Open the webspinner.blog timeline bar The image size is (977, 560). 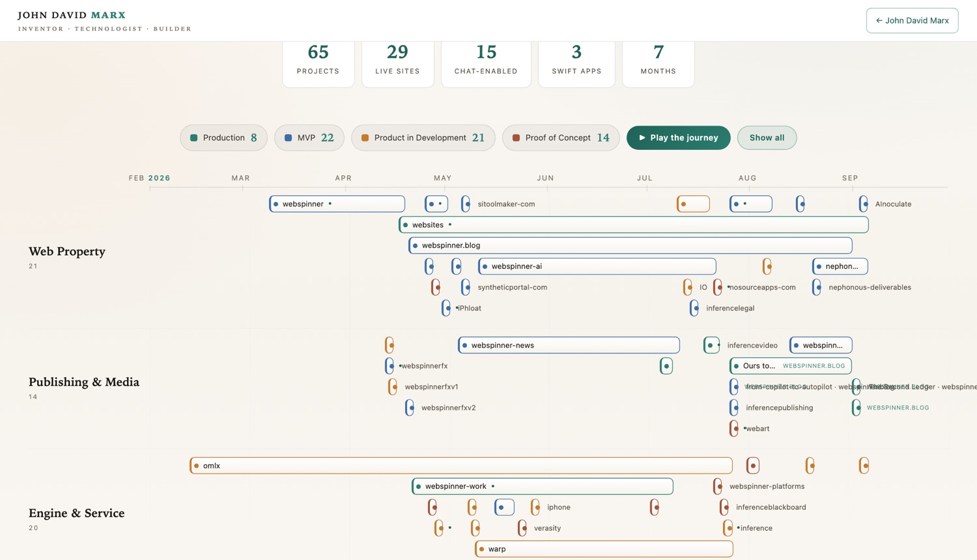pos(630,245)
